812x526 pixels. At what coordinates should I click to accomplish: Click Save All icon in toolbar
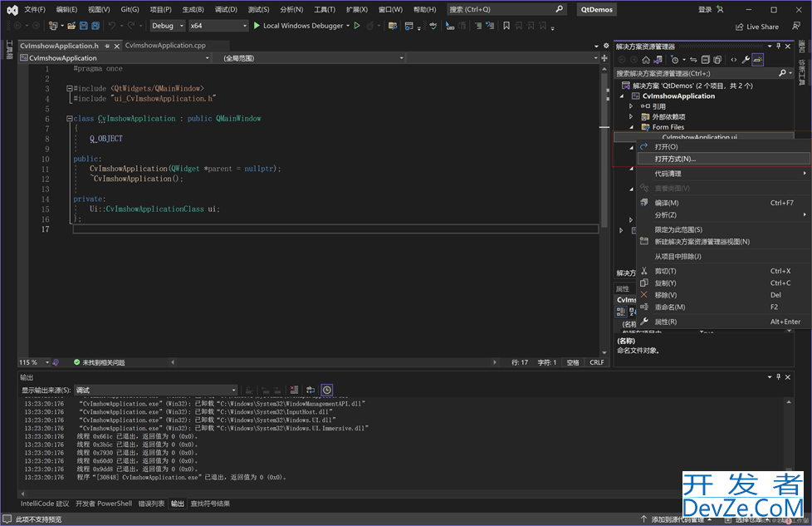click(95, 26)
